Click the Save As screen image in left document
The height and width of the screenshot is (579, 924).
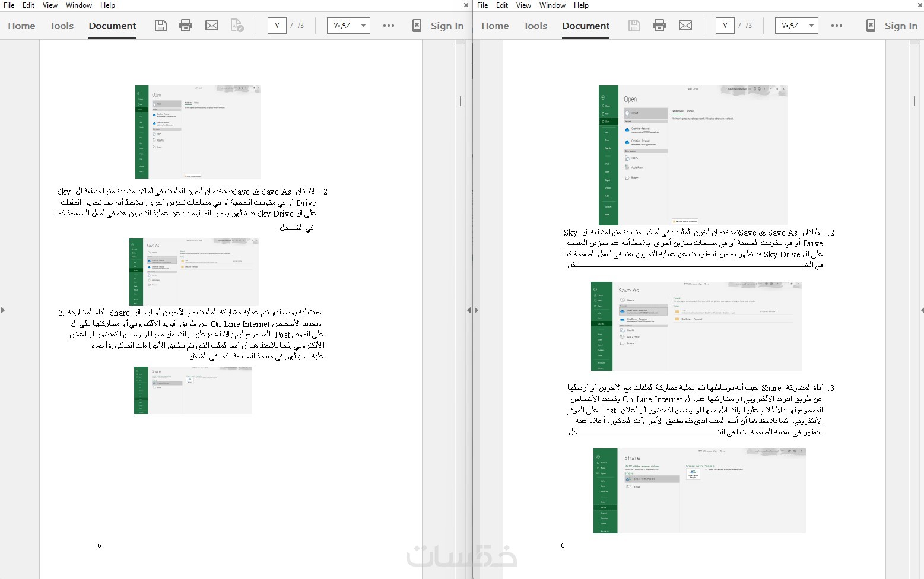tap(194, 272)
